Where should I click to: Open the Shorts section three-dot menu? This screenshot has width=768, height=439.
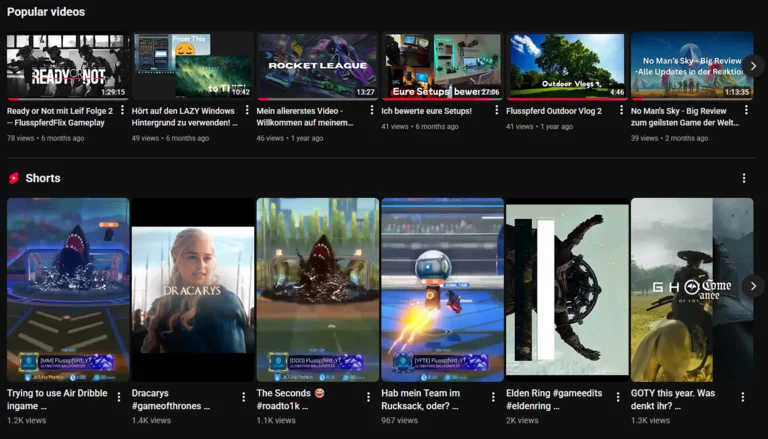point(743,178)
